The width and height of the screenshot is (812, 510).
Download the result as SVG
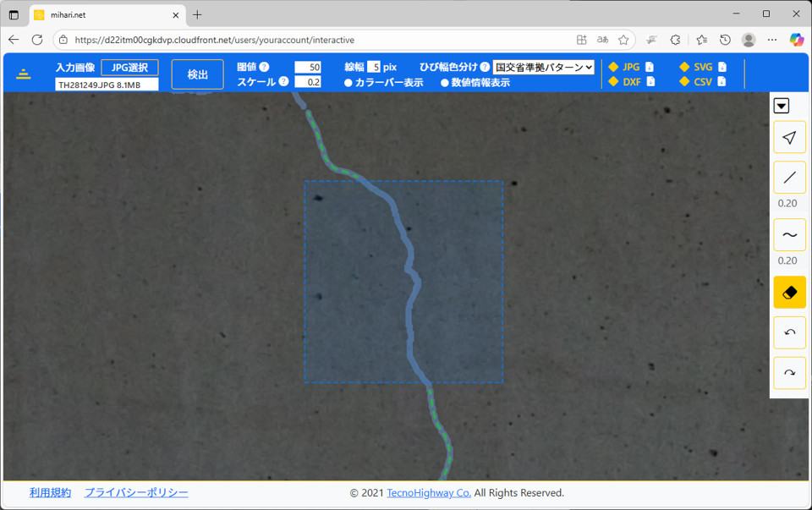(703, 67)
